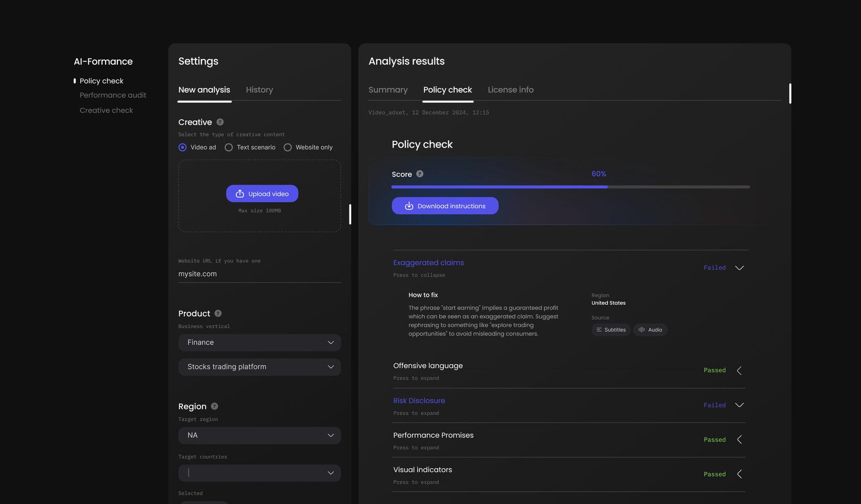Expand Offensive language using its chevron
The width and height of the screenshot is (861, 504).
(739, 370)
